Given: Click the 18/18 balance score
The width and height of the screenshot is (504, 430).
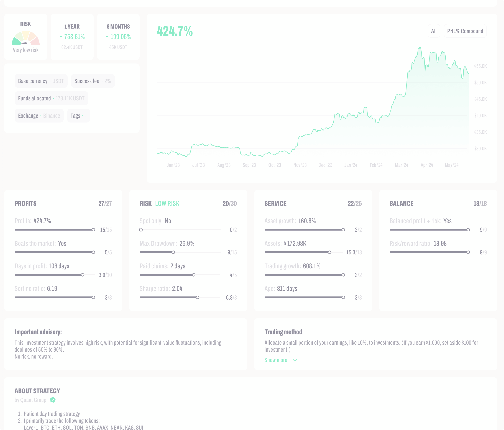Looking at the screenshot, I should 480,204.
